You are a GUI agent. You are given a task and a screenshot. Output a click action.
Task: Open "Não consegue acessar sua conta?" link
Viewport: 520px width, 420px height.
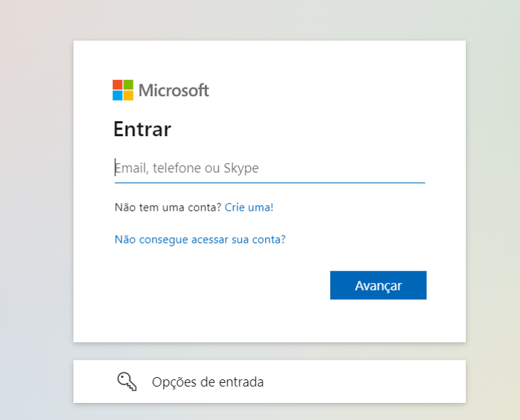coord(200,239)
